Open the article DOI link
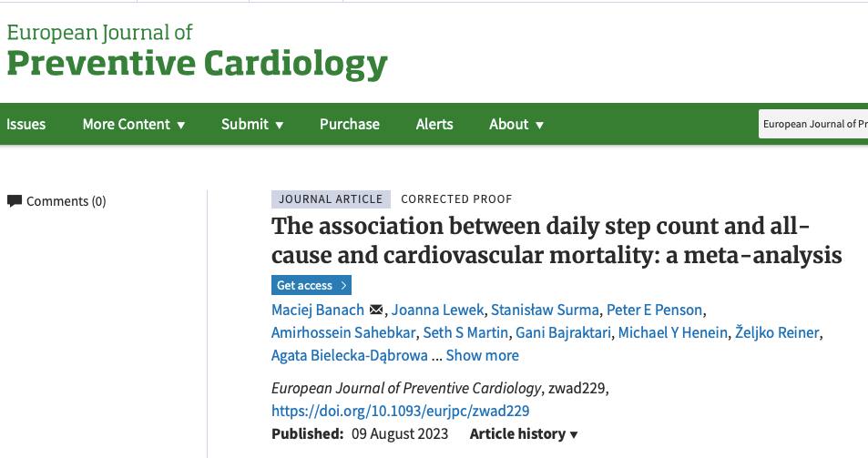Image resolution: width=868 pixels, height=458 pixels. tap(401, 411)
